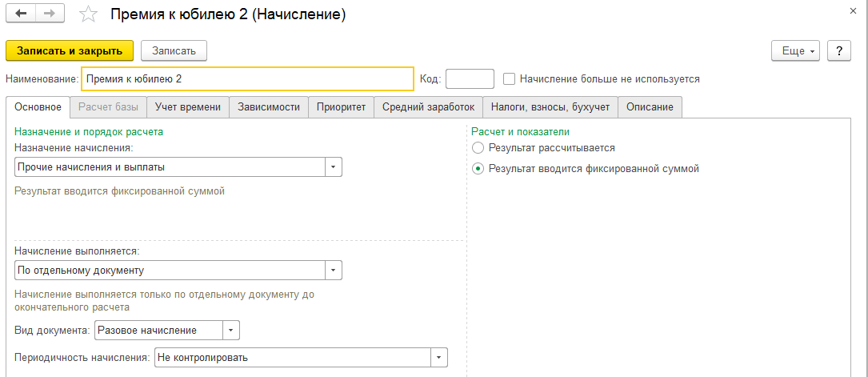Expand 'Вид документа' dropdown
The height and width of the screenshot is (377, 868).
[230, 330]
